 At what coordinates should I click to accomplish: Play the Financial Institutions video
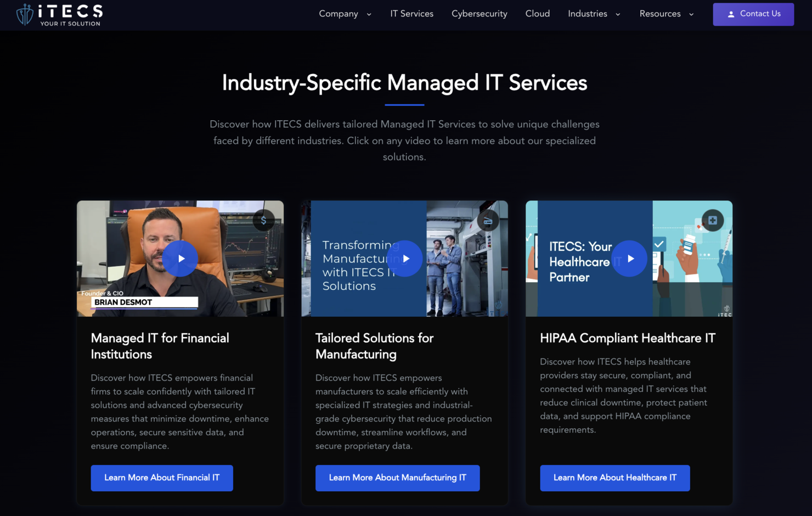[180, 259]
